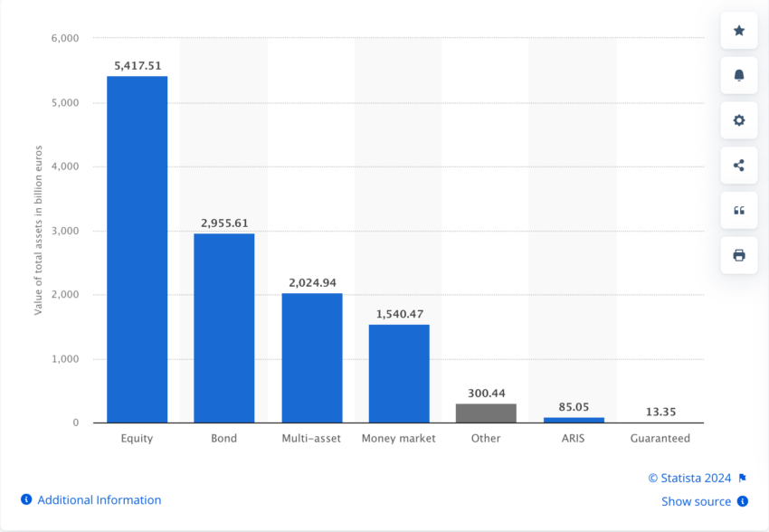Click the flag icon next to Statista 2024
This screenshot has width=769, height=532.
(743, 478)
